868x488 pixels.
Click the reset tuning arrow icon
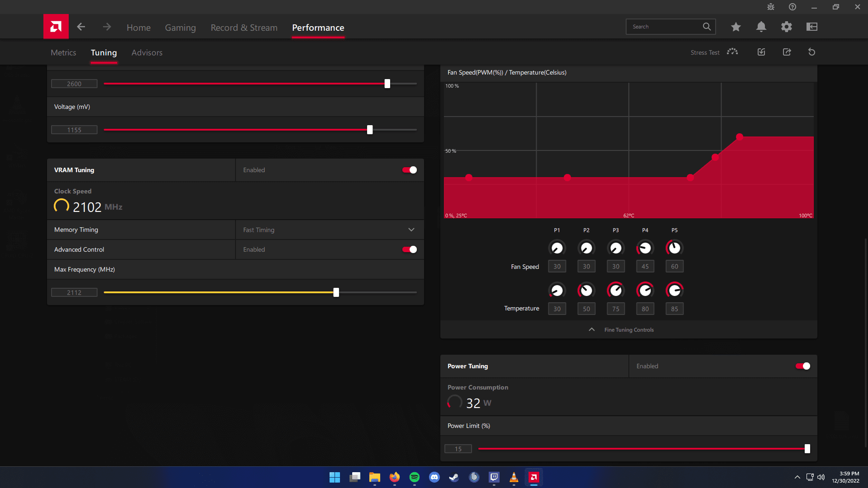tap(812, 52)
